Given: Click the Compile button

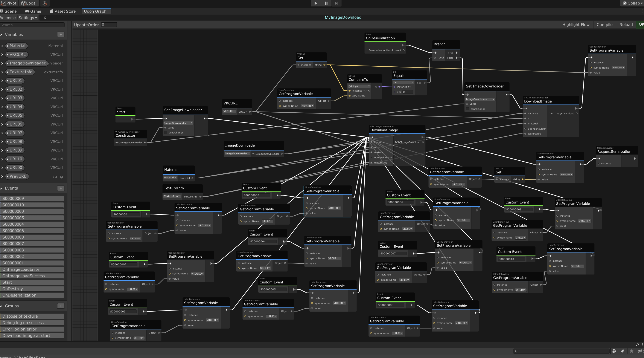Looking at the screenshot, I should click(604, 24).
